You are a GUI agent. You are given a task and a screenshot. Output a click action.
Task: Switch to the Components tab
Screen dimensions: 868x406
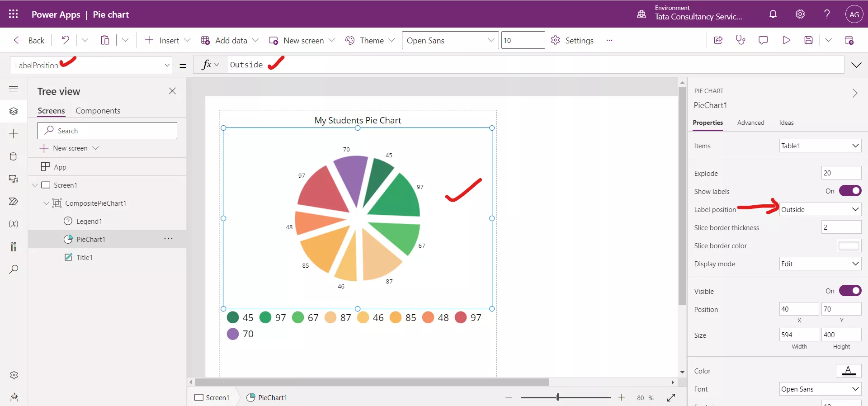(98, 111)
